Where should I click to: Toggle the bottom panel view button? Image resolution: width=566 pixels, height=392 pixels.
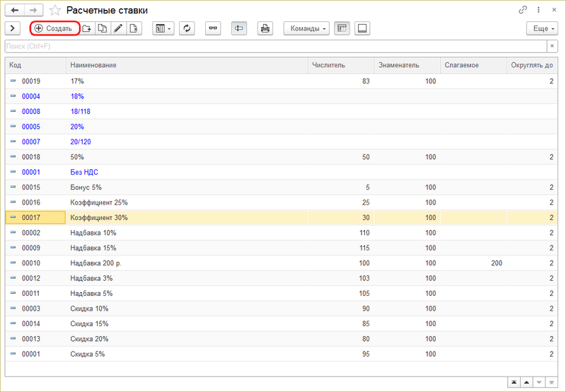362,28
